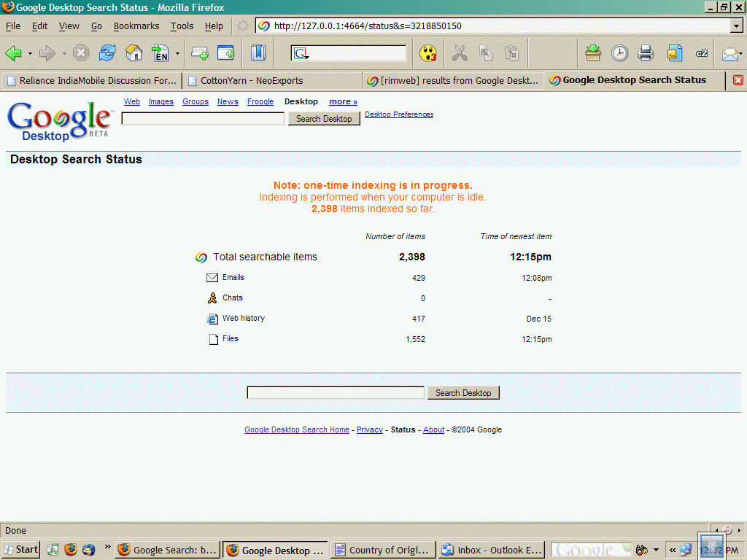Click the toolbar Google search box

pyautogui.click(x=357, y=53)
